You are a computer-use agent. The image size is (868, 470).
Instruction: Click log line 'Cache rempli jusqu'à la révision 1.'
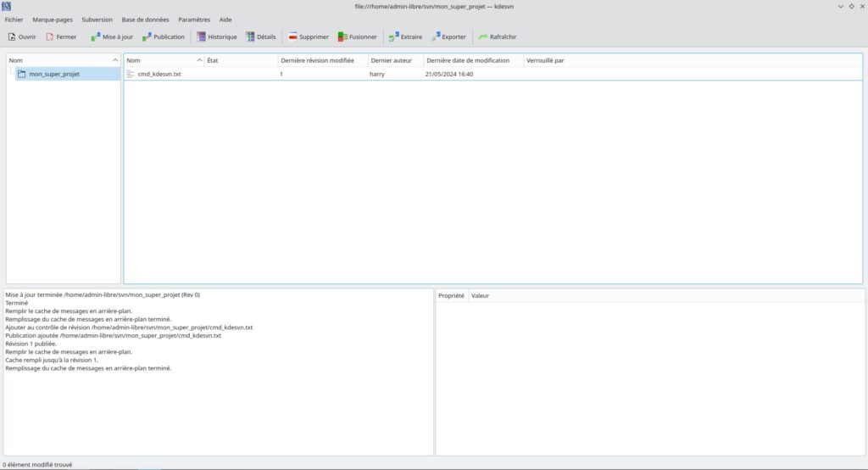pos(52,360)
